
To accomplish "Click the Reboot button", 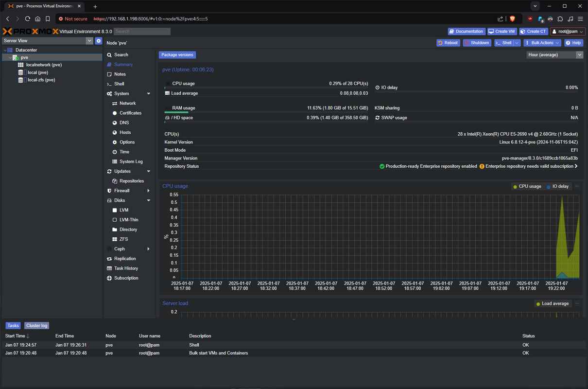I will pyautogui.click(x=448, y=43).
